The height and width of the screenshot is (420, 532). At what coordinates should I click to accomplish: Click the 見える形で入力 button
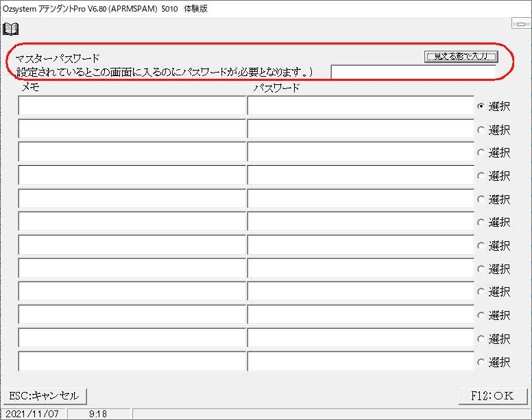(461, 56)
